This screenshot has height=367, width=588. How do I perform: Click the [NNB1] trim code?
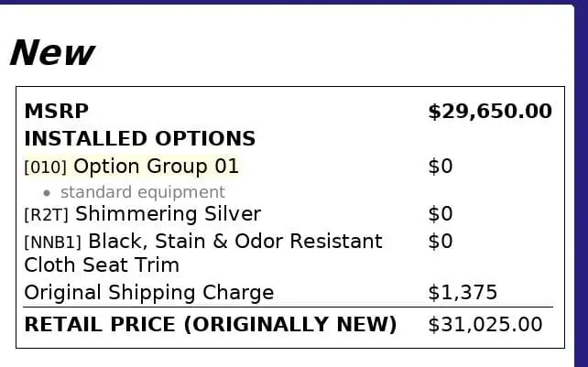click(x=53, y=243)
